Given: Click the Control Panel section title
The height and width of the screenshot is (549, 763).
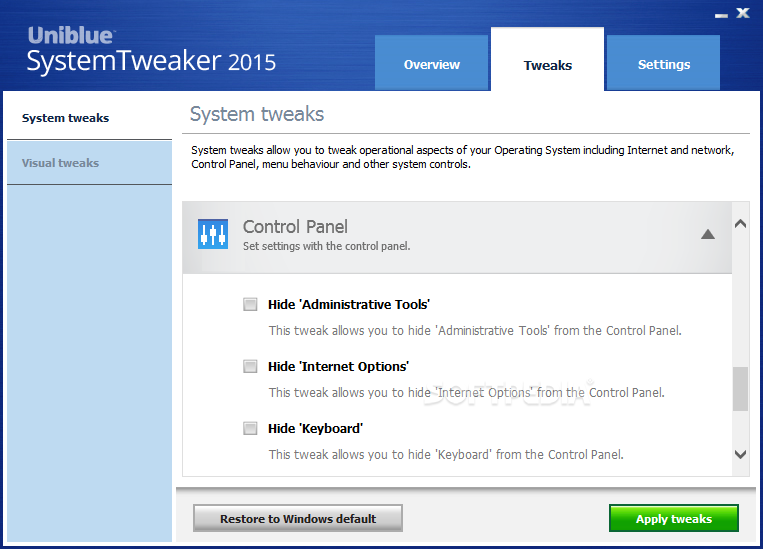Looking at the screenshot, I should 295,227.
